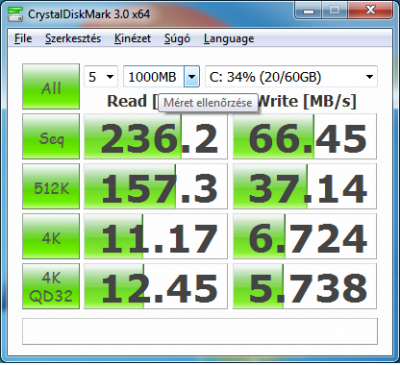This screenshot has width=400, height=365.
Task: Open the Kinézet menu
Action: (x=132, y=38)
